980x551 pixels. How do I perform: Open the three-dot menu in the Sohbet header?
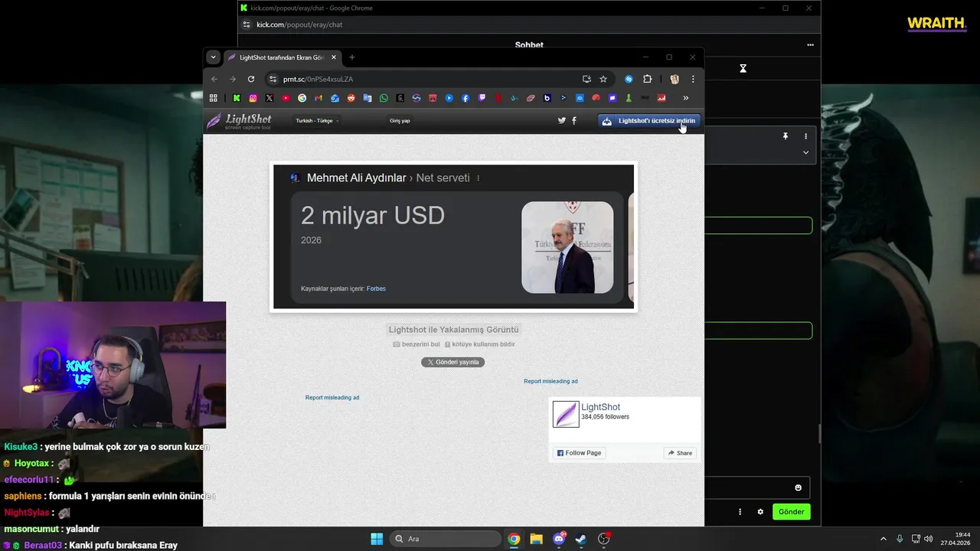pos(810,45)
